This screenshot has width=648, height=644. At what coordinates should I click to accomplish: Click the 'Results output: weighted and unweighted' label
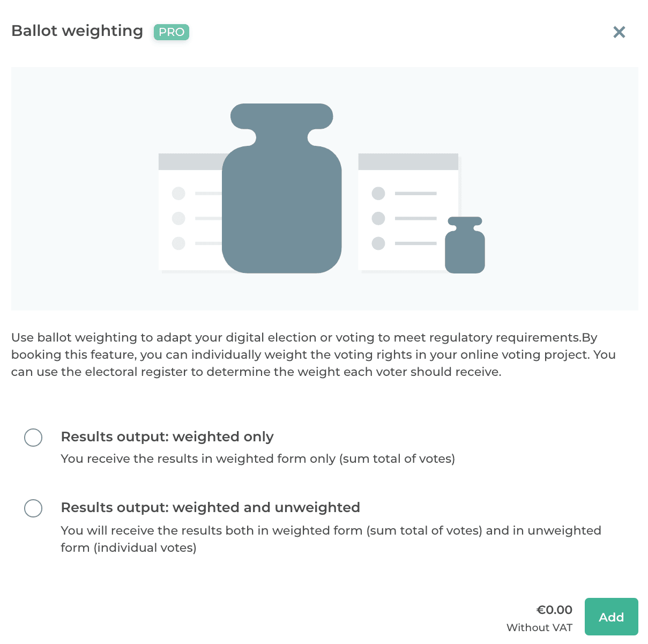coord(210,508)
